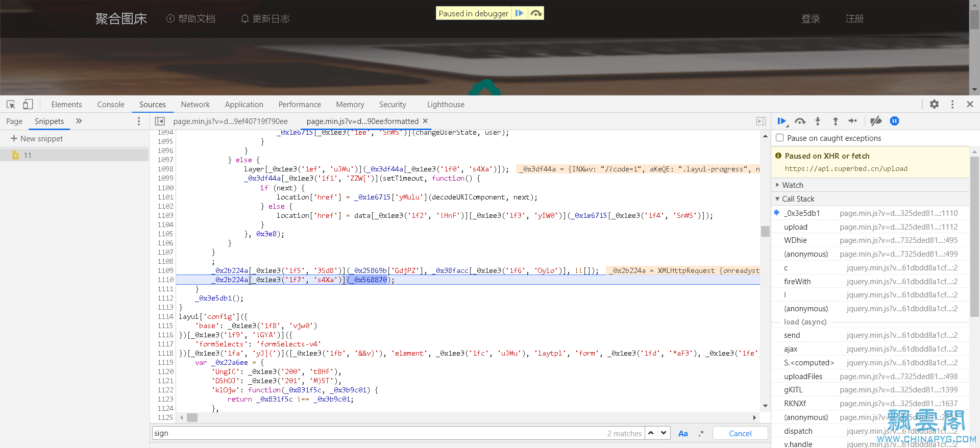Select the RKNXf call stack frame
Image resolution: width=980 pixels, height=448 pixels.
pyautogui.click(x=870, y=403)
